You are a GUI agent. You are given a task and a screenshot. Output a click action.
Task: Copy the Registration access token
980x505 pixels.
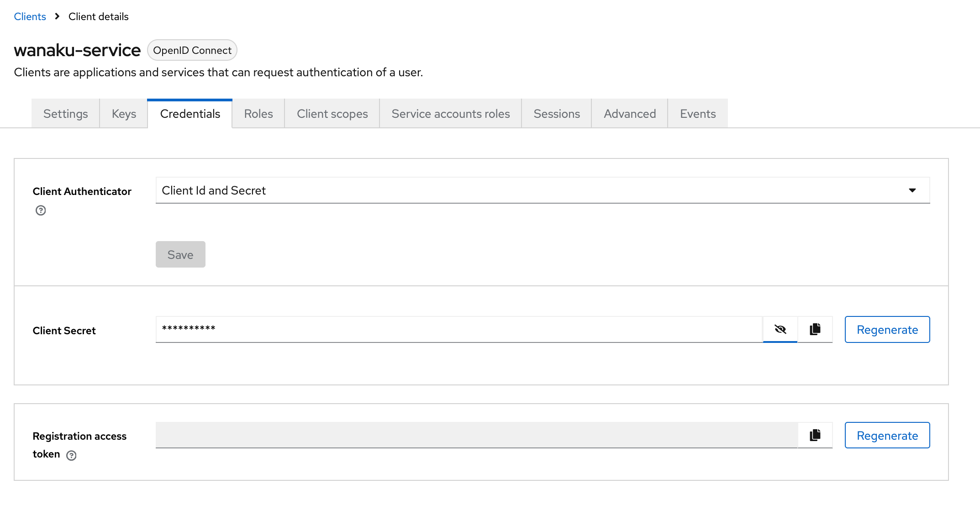[815, 435]
